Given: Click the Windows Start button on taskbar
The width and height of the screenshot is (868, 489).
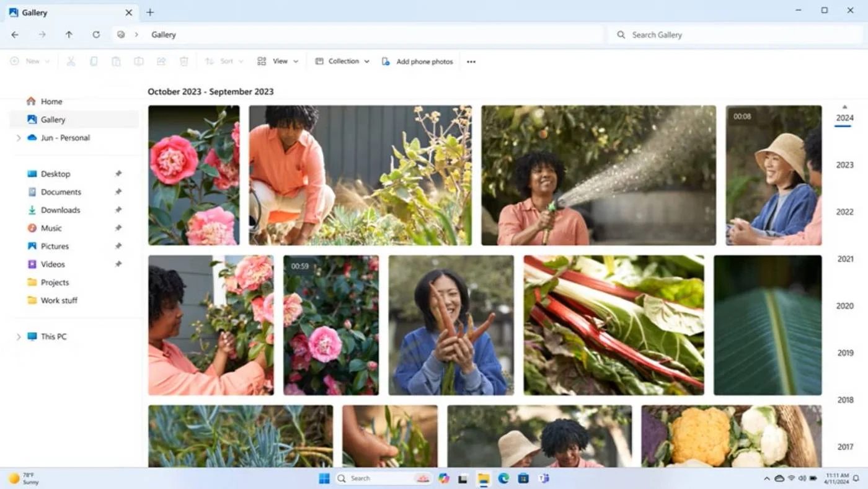Looking at the screenshot, I should point(324,478).
